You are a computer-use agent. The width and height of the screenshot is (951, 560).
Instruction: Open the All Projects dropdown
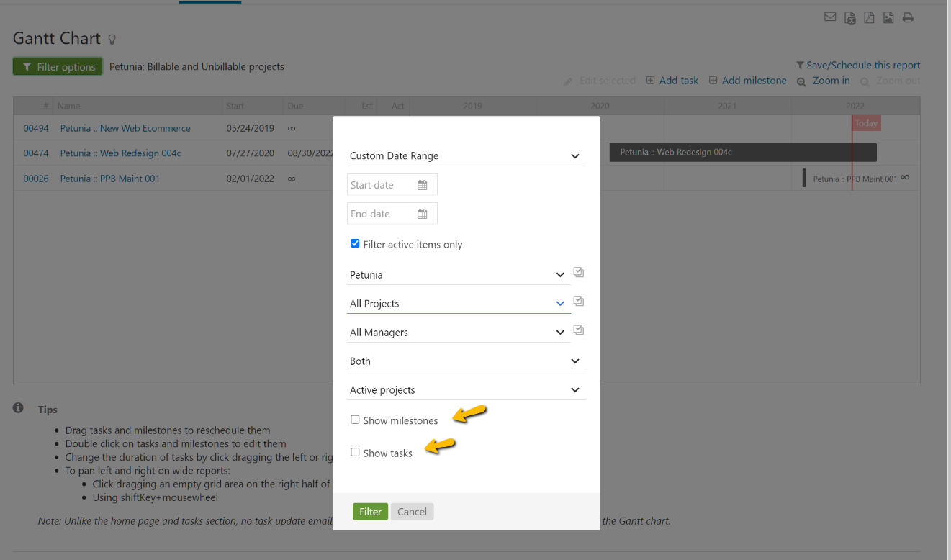458,304
